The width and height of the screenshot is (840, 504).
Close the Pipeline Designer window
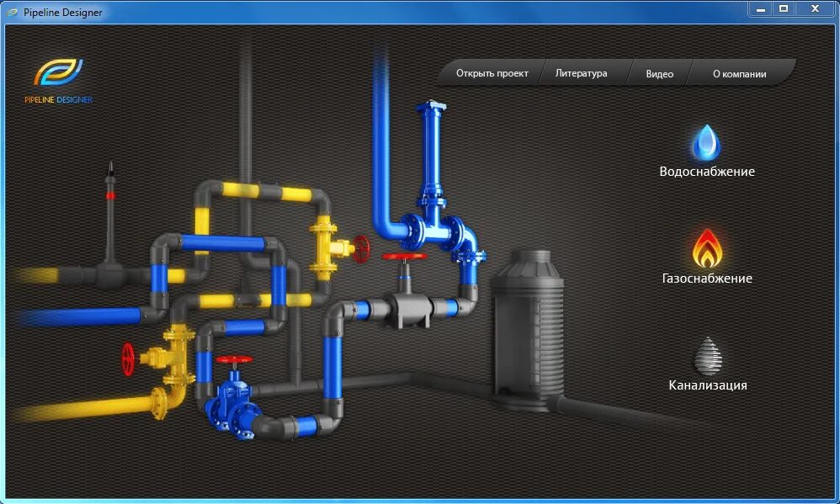816,8
